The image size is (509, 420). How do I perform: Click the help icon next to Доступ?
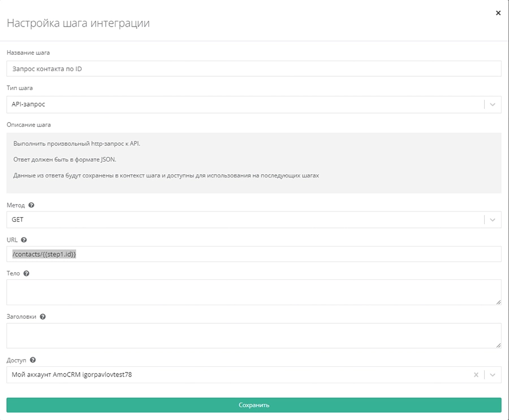click(33, 360)
